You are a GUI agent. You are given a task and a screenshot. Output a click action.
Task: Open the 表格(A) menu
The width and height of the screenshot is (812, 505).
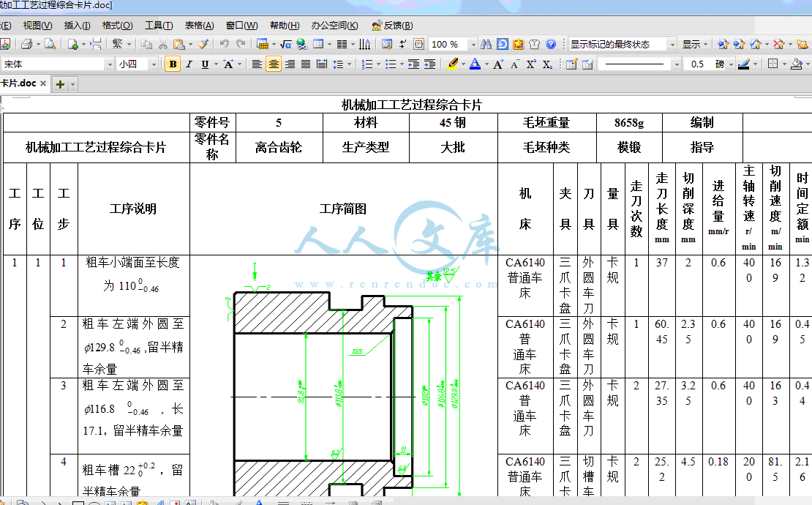pyautogui.click(x=200, y=26)
